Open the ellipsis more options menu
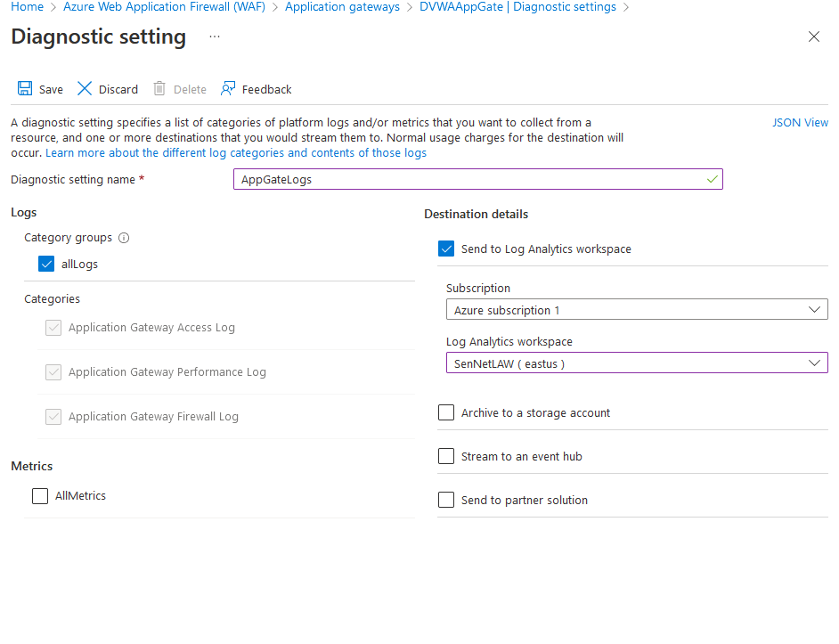 coord(214,37)
